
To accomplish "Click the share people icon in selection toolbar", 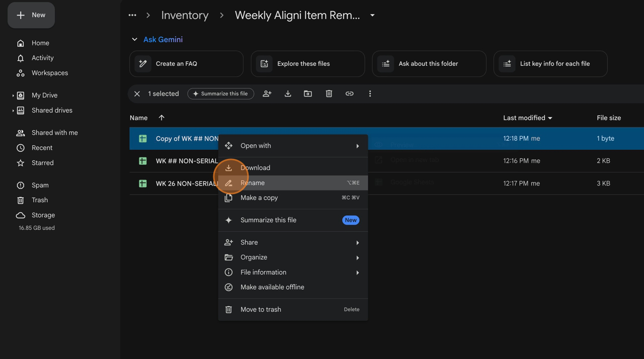I will coord(267,94).
